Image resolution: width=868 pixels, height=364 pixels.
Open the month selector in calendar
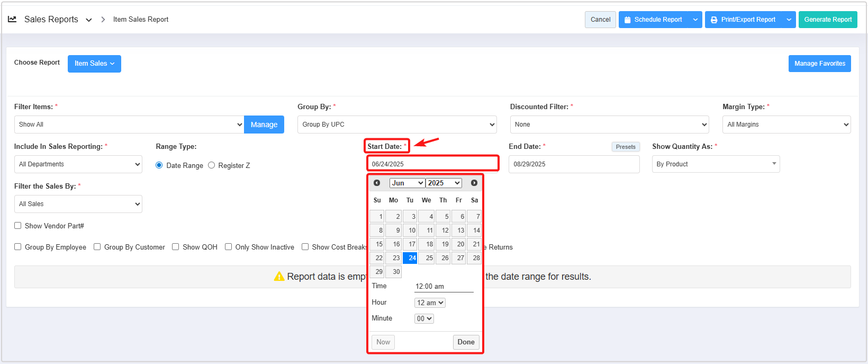click(407, 183)
